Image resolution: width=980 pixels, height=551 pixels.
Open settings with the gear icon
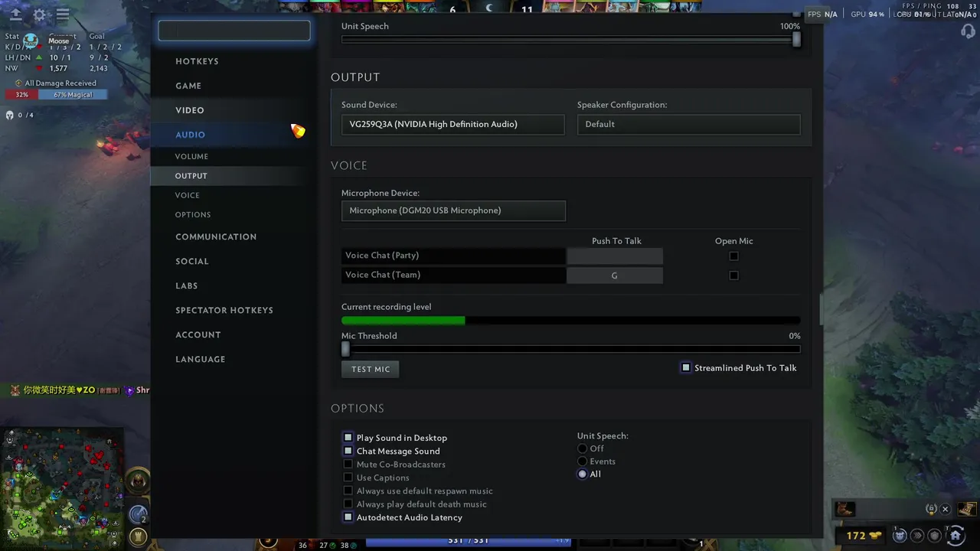point(39,15)
